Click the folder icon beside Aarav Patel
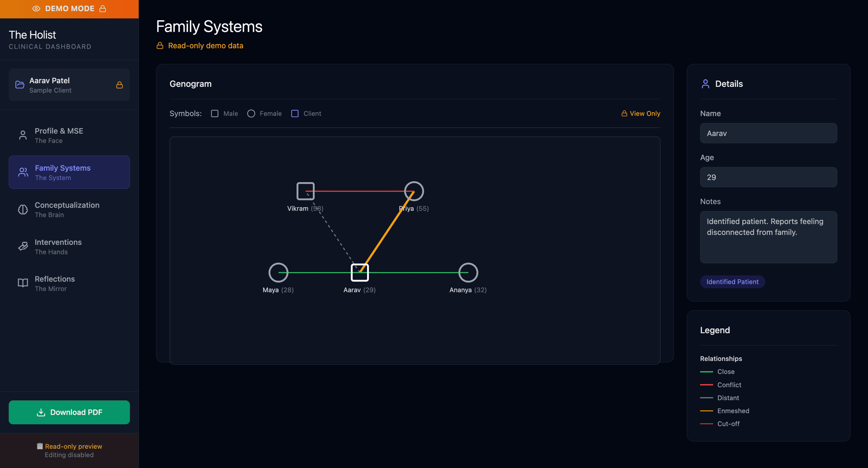 pyautogui.click(x=20, y=85)
